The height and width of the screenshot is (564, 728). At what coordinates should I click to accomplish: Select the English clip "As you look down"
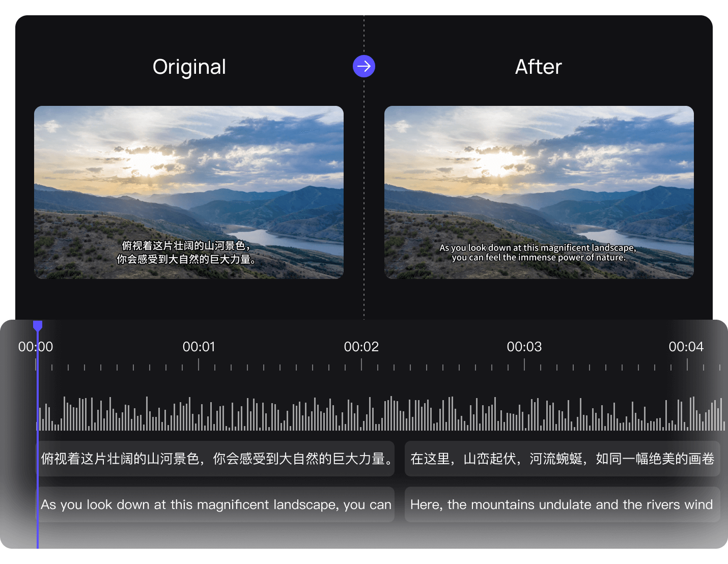coord(216,504)
